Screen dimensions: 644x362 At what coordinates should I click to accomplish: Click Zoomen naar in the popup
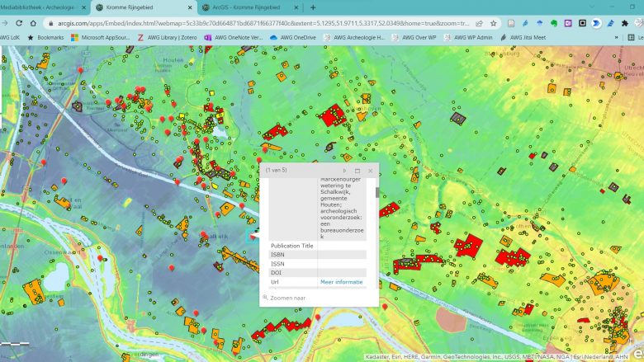click(288, 298)
